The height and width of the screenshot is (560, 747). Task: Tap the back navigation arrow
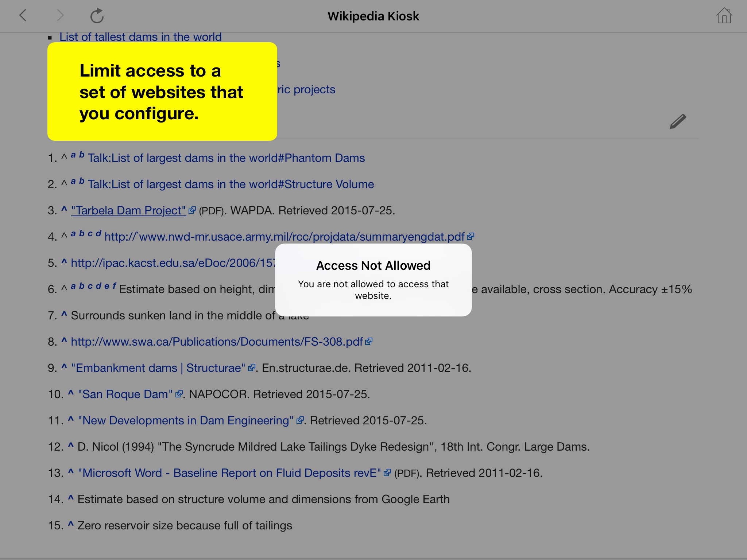[x=23, y=16]
